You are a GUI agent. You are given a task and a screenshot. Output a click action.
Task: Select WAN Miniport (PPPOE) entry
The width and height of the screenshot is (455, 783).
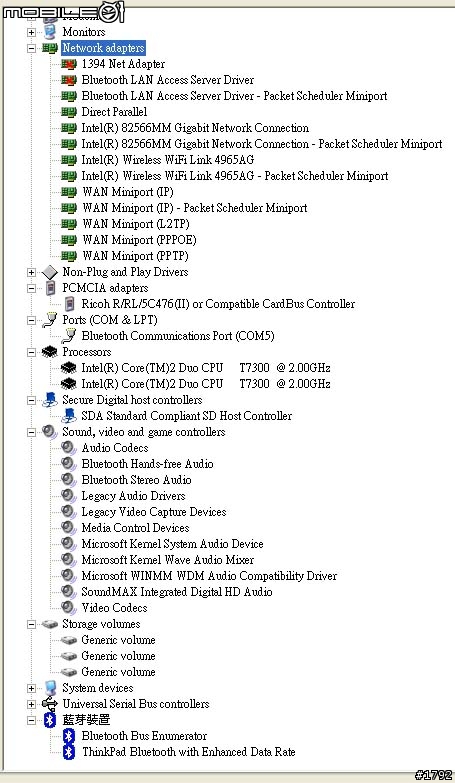139,240
